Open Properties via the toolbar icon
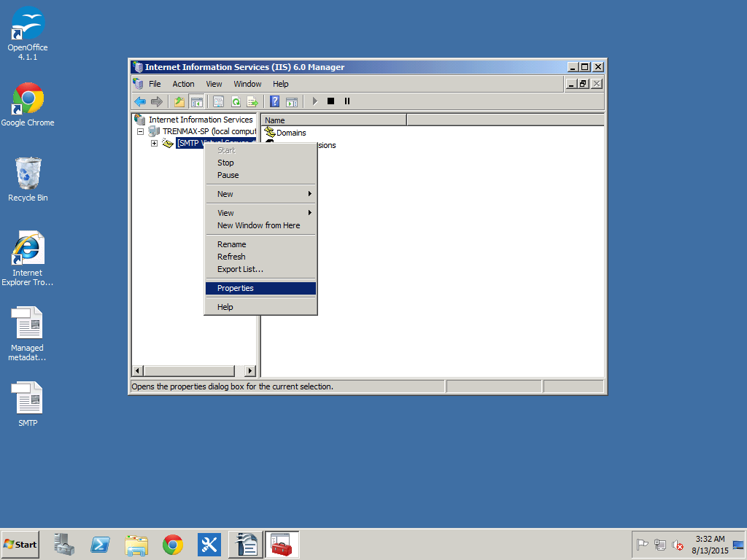Screen dimensions: 747x560 click(x=218, y=101)
